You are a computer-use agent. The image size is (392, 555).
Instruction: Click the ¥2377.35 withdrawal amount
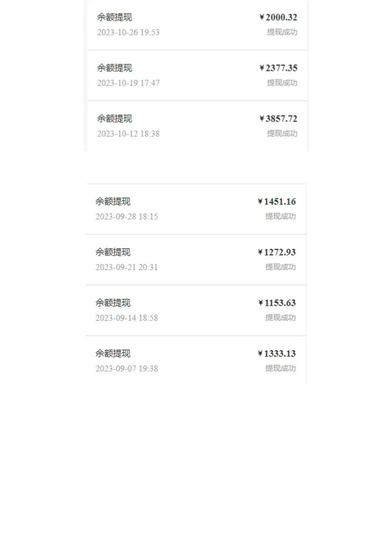point(278,68)
